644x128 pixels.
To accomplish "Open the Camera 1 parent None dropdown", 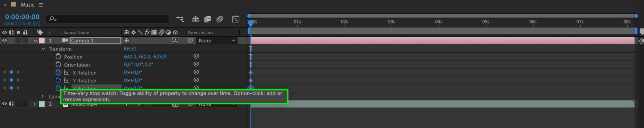I will [216, 40].
